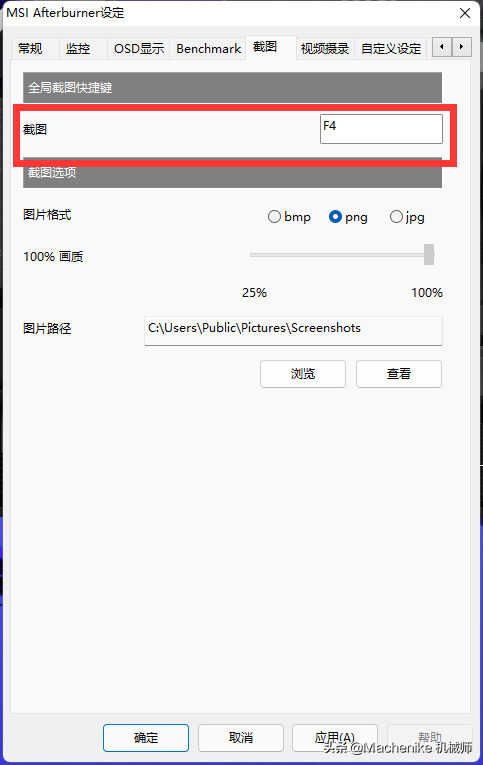Click the screenshot hotkey field showing F4
Viewport: 483px width, 765px height.
(382, 129)
